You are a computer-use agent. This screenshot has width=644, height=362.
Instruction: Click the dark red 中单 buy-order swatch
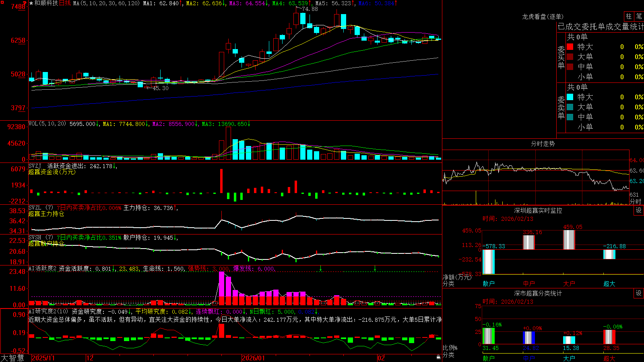click(x=570, y=67)
